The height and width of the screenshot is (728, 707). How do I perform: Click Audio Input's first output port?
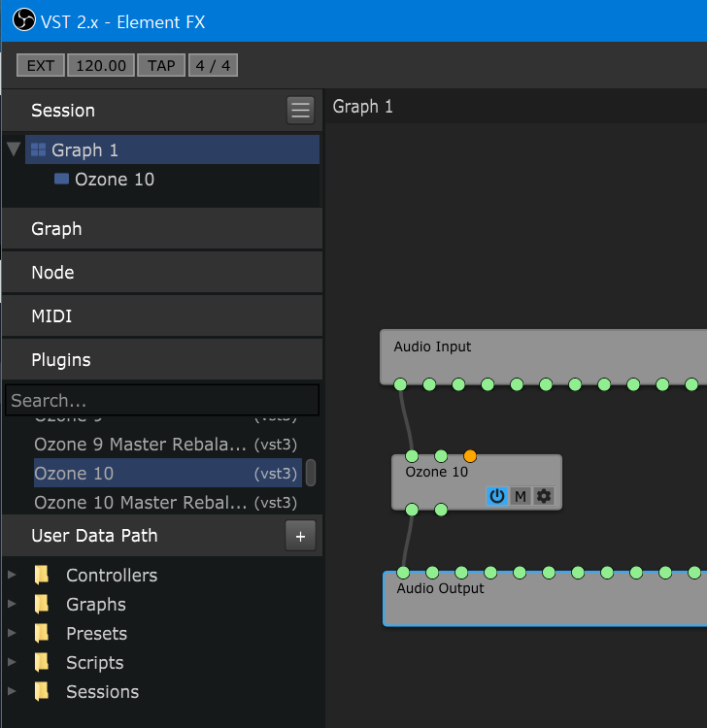[x=400, y=384]
